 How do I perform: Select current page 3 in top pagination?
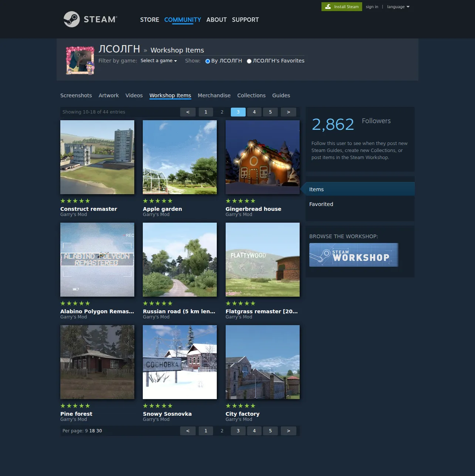238,112
